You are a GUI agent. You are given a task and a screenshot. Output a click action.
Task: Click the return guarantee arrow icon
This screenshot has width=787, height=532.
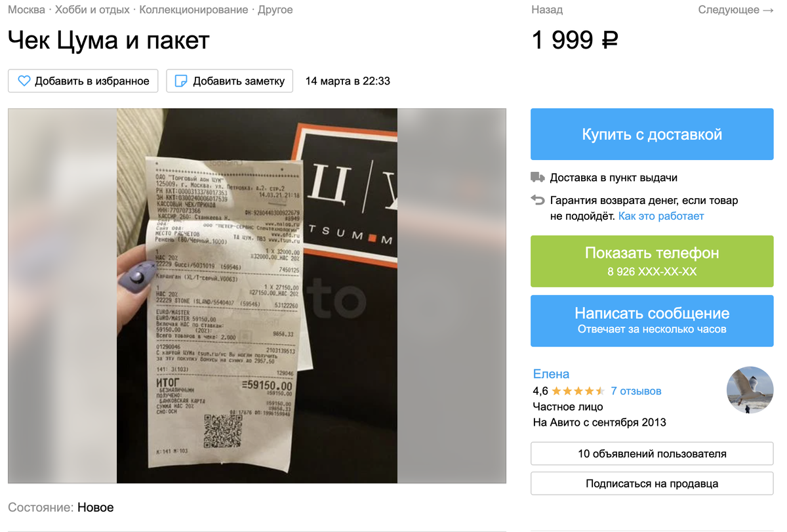point(538,200)
